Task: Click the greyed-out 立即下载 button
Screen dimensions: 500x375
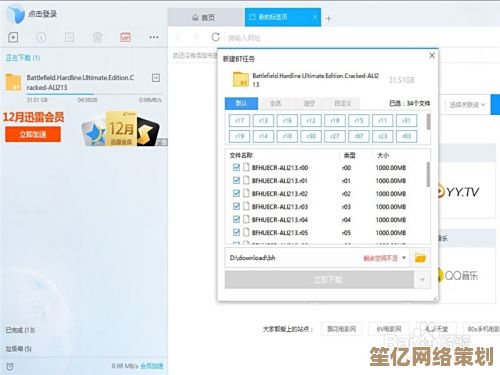Action: (320, 280)
